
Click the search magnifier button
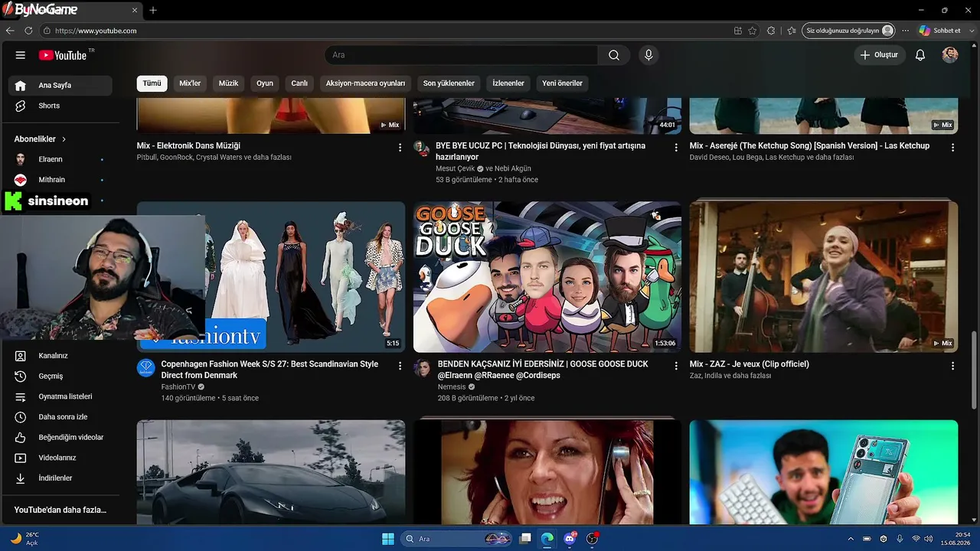(614, 55)
